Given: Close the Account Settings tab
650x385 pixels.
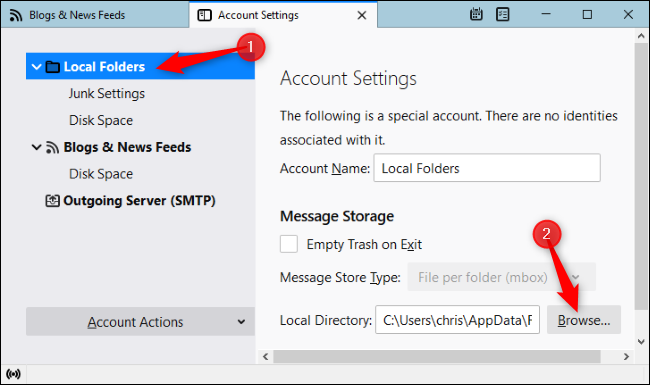Looking at the screenshot, I should coord(362,15).
